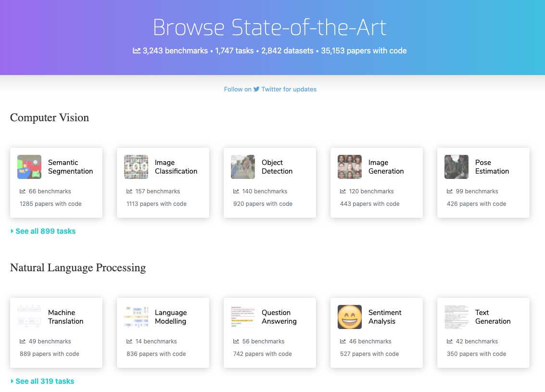Click the chart icon beside 66 benchmarks
The image size is (545, 392).
tap(23, 191)
